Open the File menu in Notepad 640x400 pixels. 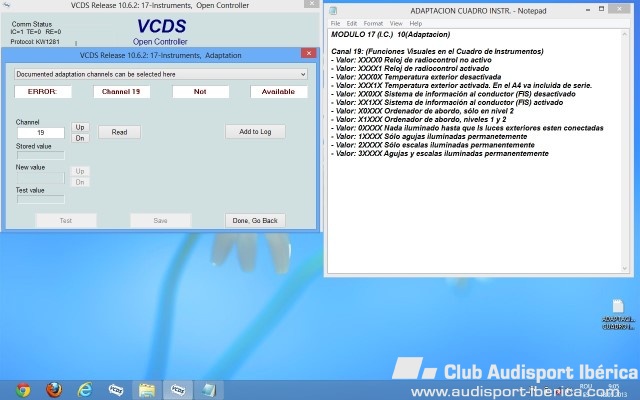point(335,24)
